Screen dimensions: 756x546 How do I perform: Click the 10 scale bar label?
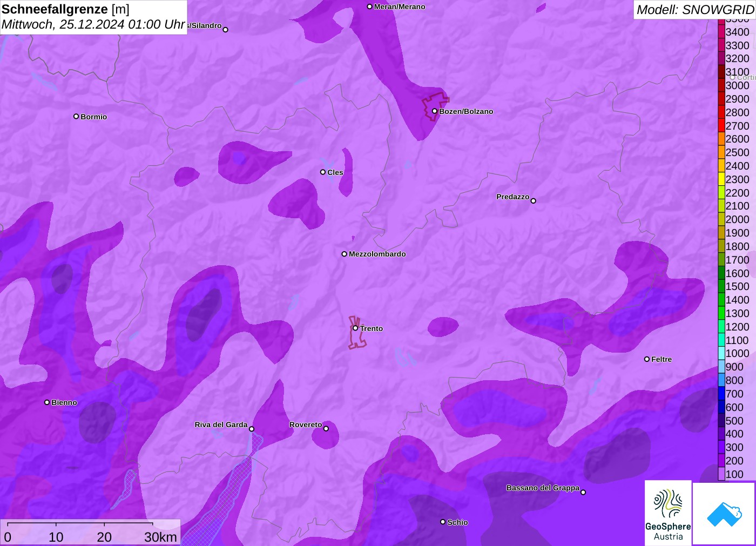(56, 537)
